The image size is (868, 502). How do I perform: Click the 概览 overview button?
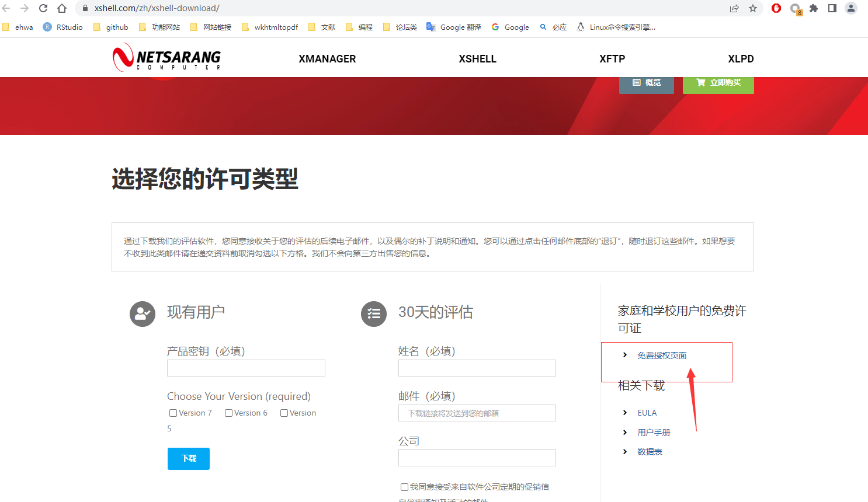[647, 84]
